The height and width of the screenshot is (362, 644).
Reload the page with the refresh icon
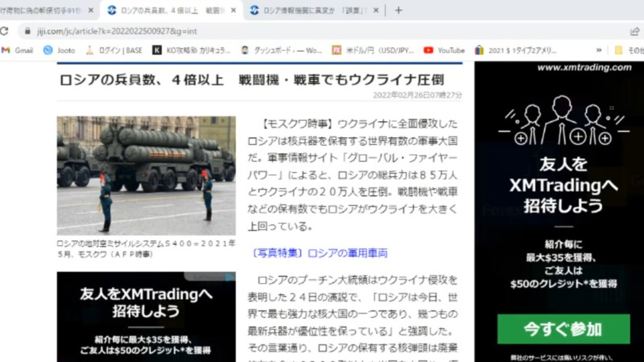[x=4, y=32]
